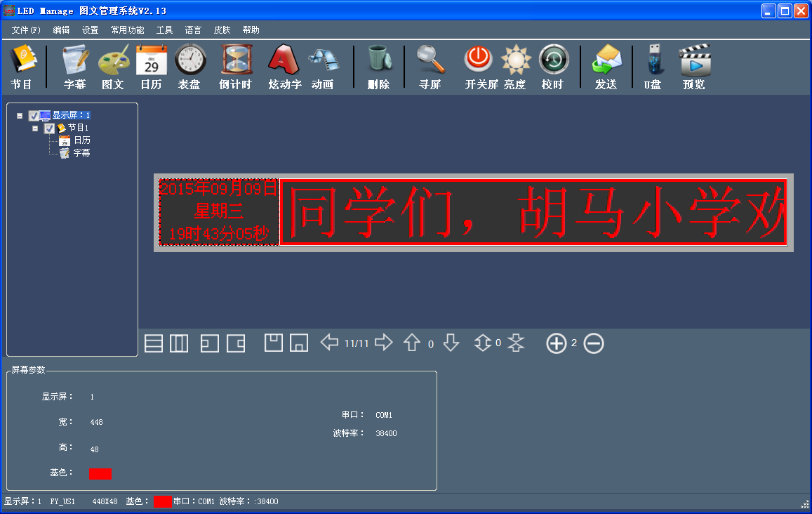Click the red 基色 color swatch
Viewport: 812px width, 514px height.
point(100,474)
